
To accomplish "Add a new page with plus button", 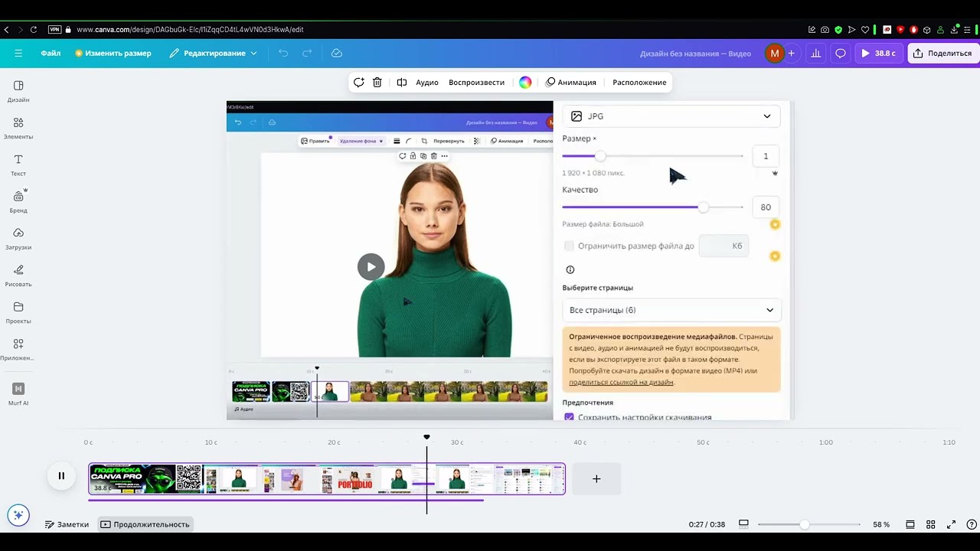I will click(x=596, y=479).
